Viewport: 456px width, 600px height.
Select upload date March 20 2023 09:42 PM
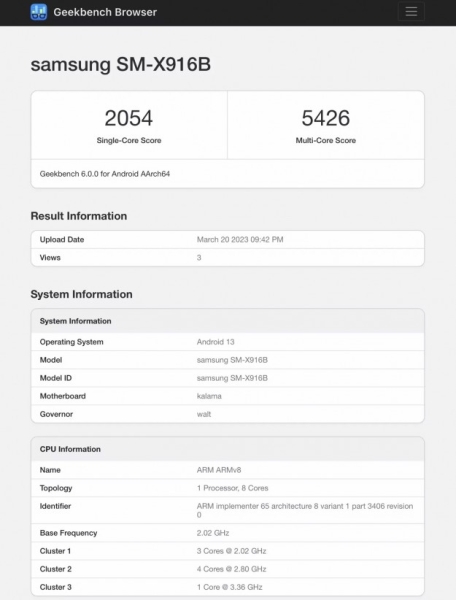pyautogui.click(x=240, y=240)
